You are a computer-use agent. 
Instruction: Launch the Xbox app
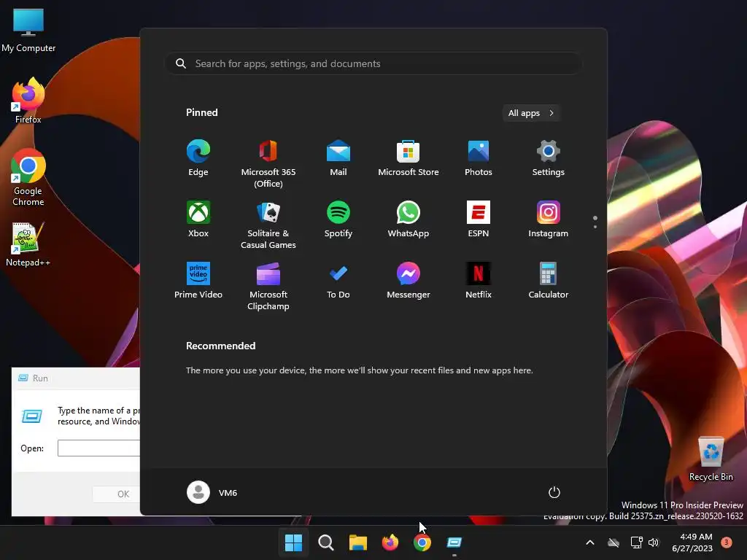[x=198, y=219]
